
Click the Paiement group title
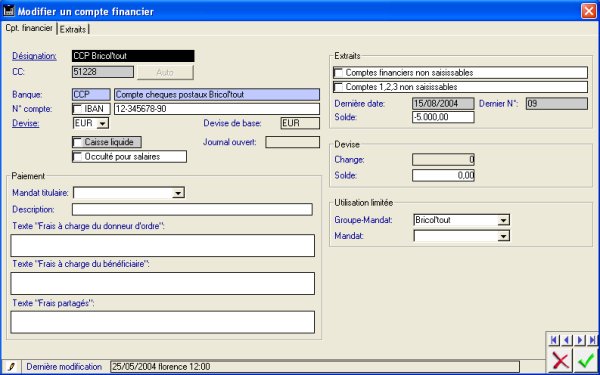(28, 176)
